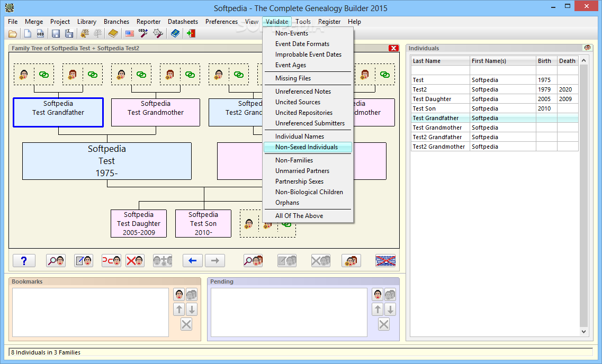The image size is (602, 364).
Task: Select Improbable Event Dates entry
Action: pos(308,55)
